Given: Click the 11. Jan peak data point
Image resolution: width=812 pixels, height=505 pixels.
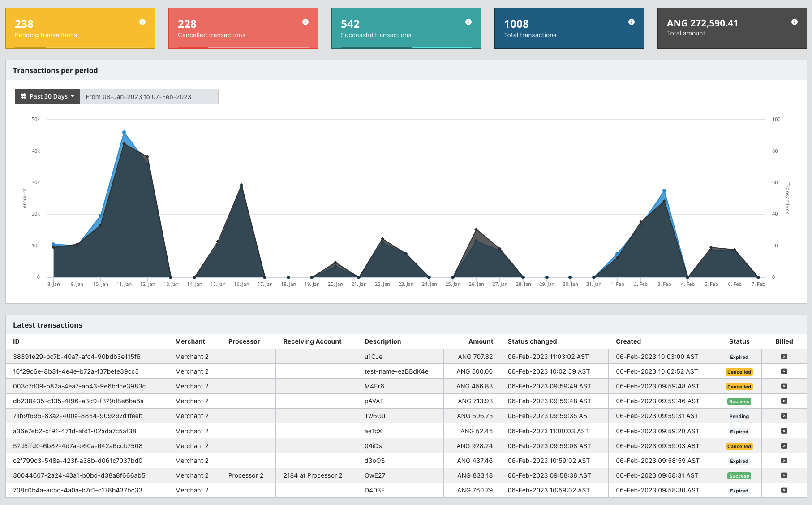Looking at the screenshot, I should pyautogui.click(x=124, y=133).
